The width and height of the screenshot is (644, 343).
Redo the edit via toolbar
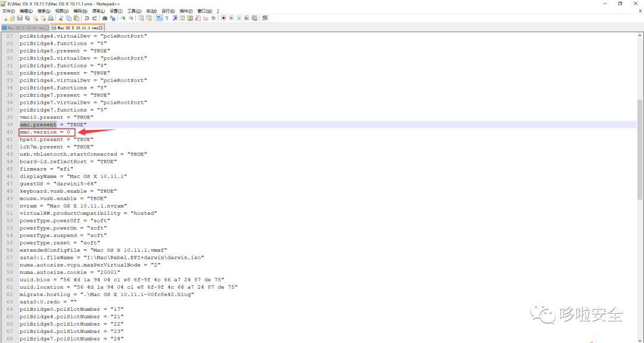pyautogui.click(x=94, y=18)
